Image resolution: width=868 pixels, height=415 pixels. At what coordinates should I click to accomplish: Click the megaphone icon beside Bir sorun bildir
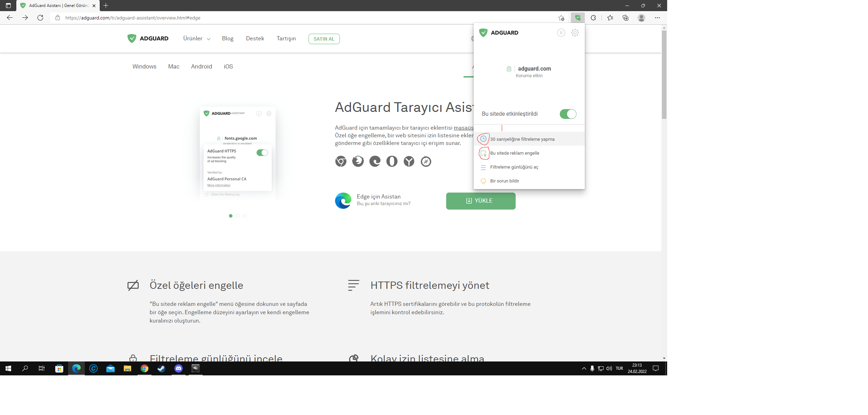[483, 181]
